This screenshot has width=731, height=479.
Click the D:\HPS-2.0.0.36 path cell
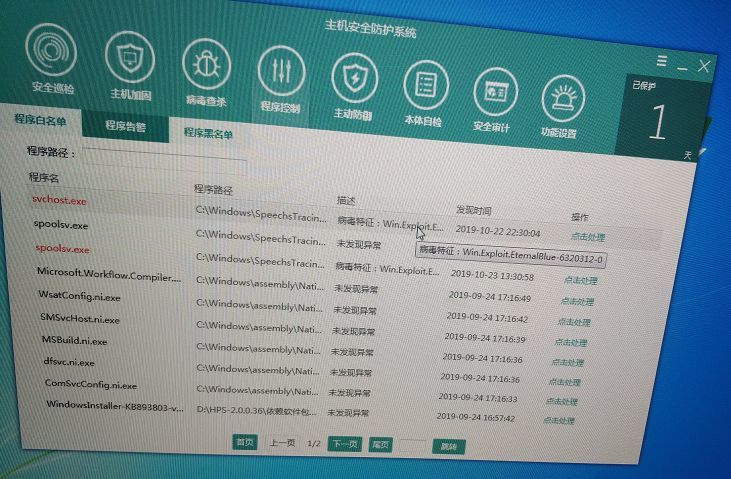point(256,410)
